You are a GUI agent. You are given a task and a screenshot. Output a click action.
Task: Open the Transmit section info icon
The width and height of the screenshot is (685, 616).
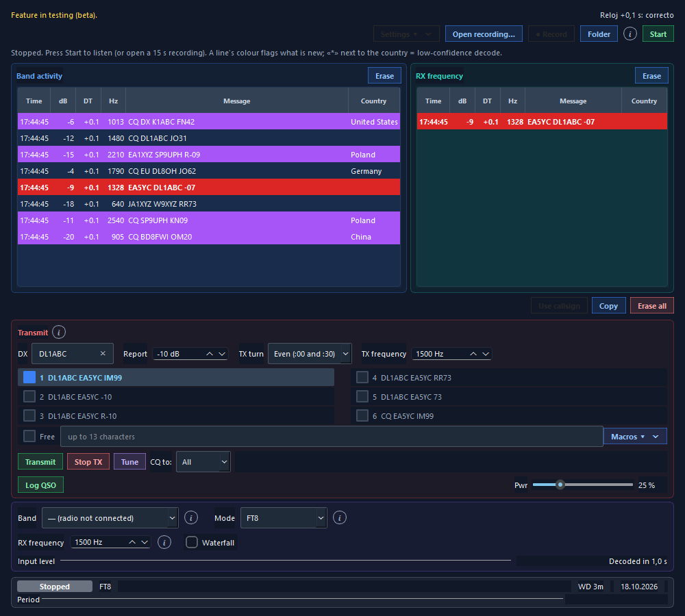[59, 332]
